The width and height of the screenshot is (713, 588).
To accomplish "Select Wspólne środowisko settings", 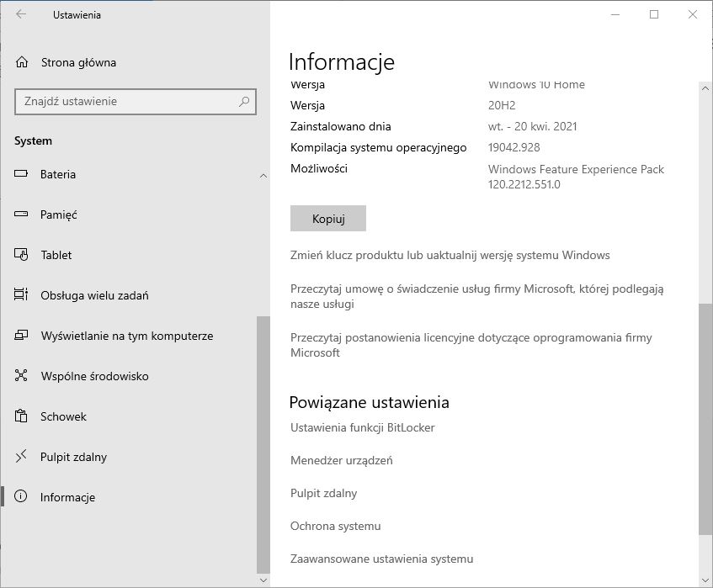I will coord(94,376).
